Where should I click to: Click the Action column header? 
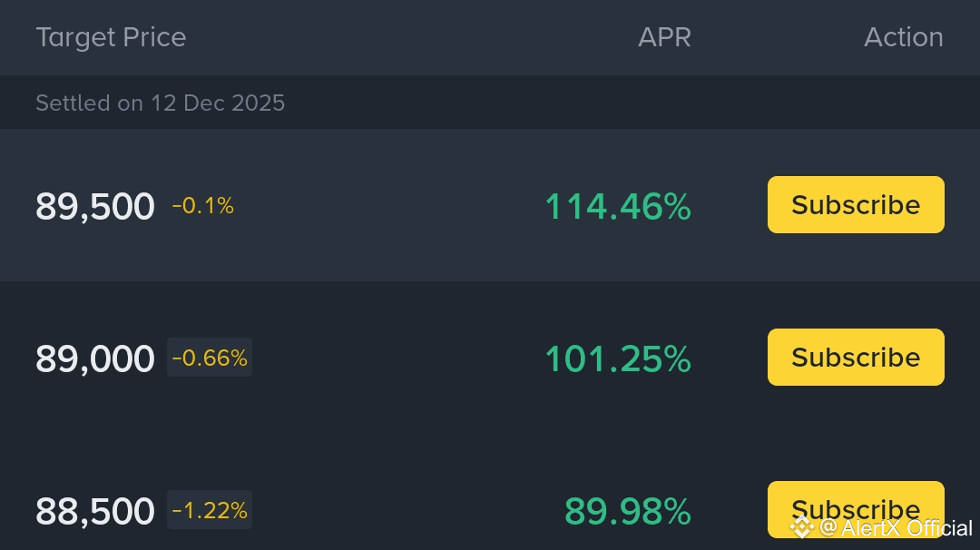click(903, 37)
